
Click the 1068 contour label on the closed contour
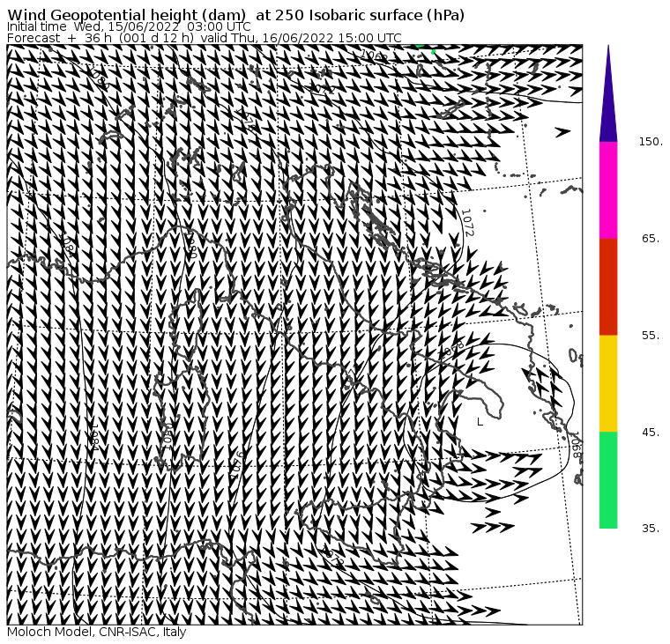coord(576,445)
